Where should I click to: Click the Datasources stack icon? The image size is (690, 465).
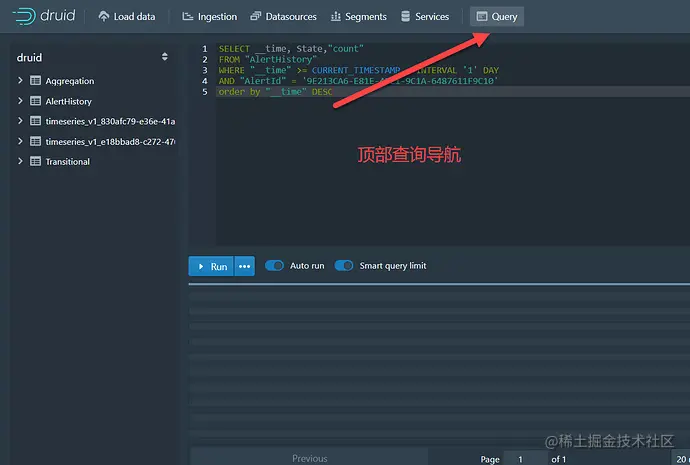click(x=256, y=16)
